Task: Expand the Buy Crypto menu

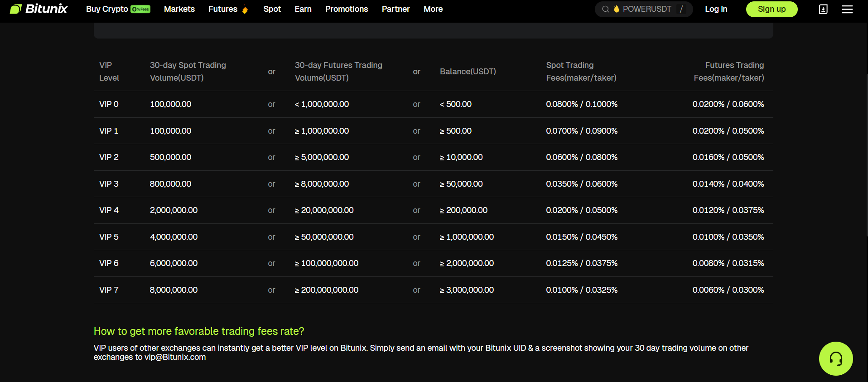Action: click(x=107, y=9)
